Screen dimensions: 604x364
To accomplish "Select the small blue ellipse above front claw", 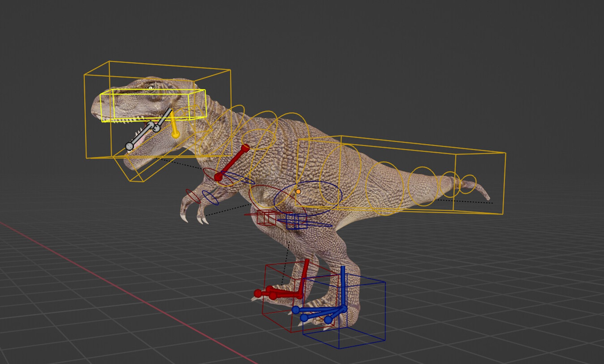I will point(210,198).
